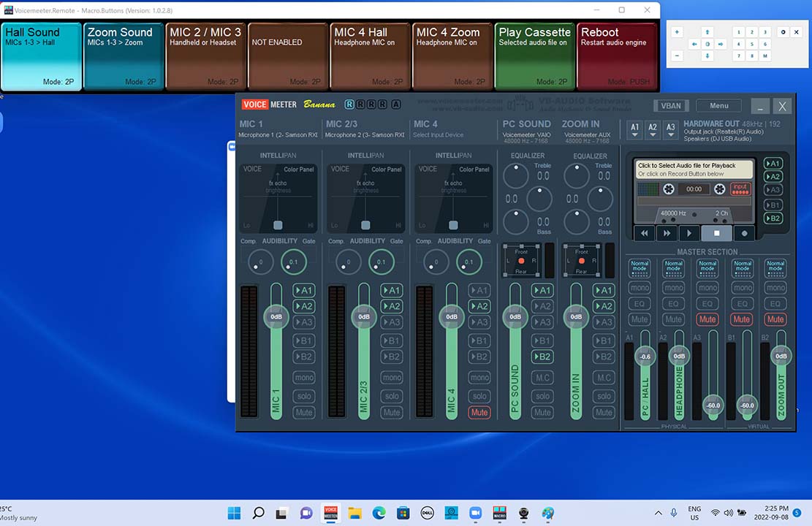Toggle EQ on the A1 master bus

pos(640,304)
